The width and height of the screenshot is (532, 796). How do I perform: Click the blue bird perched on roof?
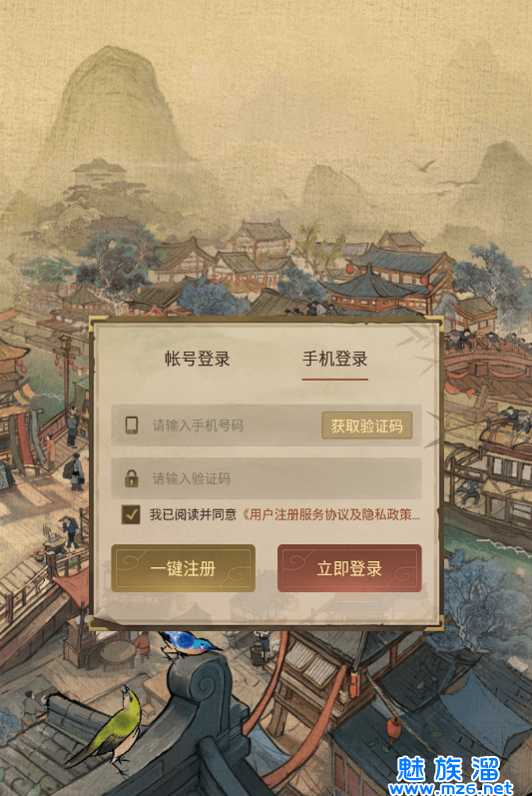[188, 644]
